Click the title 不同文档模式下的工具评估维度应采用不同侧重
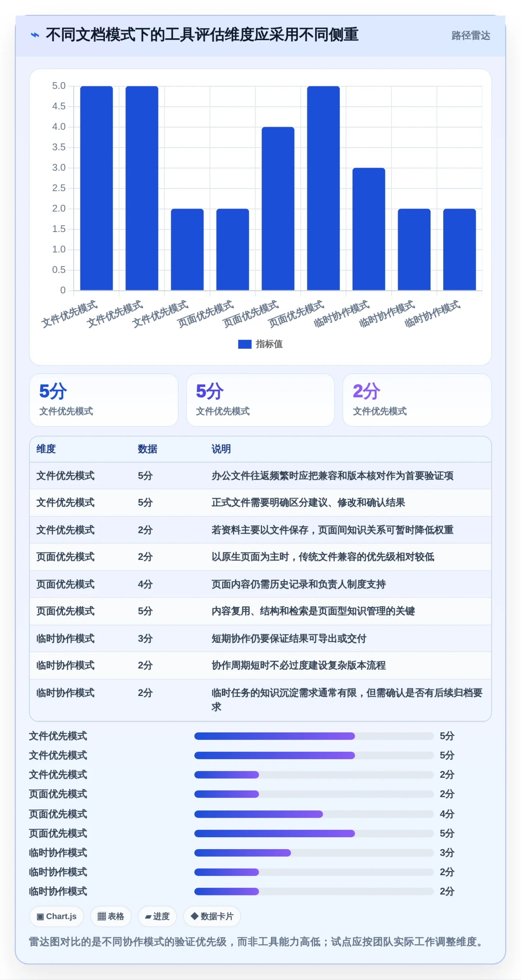 tap(202, 35)
